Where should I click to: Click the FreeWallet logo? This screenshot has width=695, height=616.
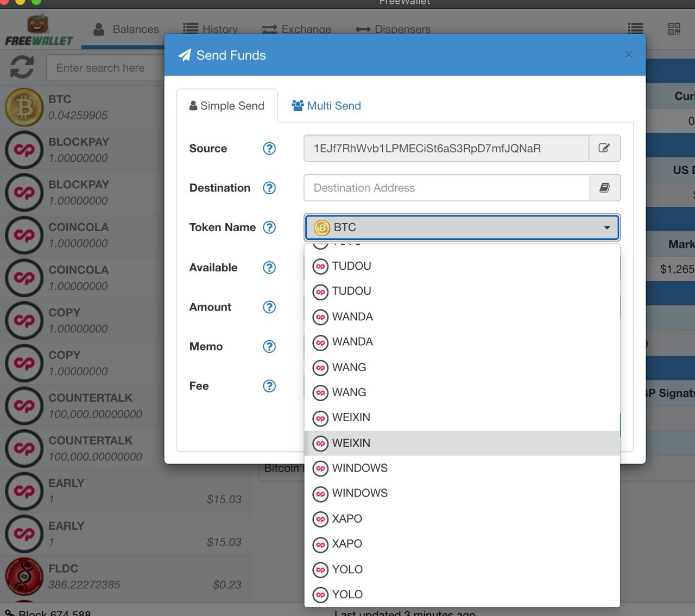tap(39, 31)
